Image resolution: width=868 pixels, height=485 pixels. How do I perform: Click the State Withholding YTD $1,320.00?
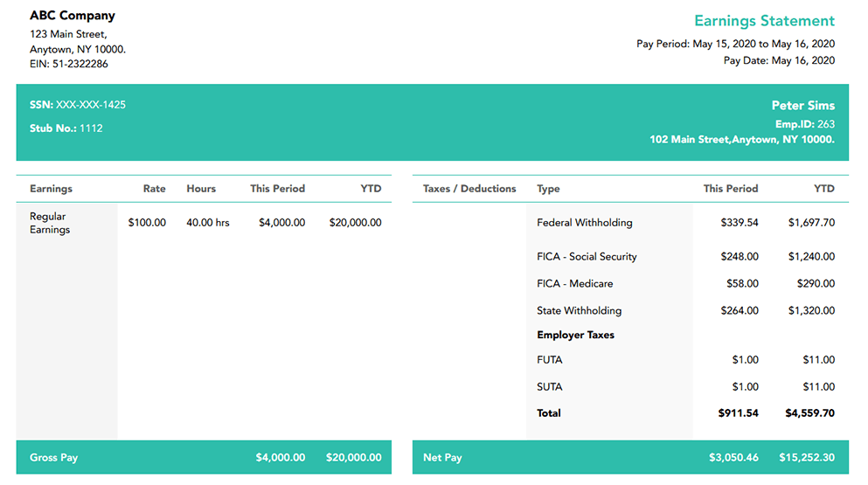tap(810, 311)
